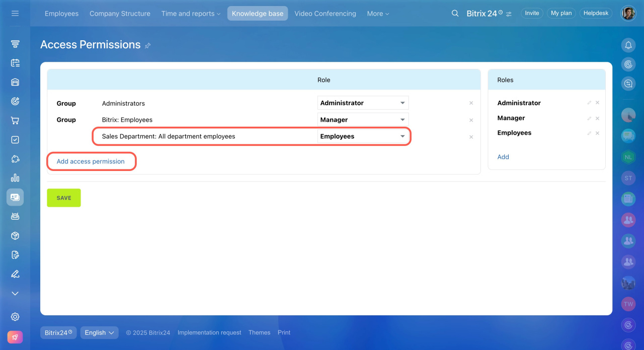Click Add access permission link
Image resolution: width=644 pixels, height=350 pixels.
[x=91, y=161]
